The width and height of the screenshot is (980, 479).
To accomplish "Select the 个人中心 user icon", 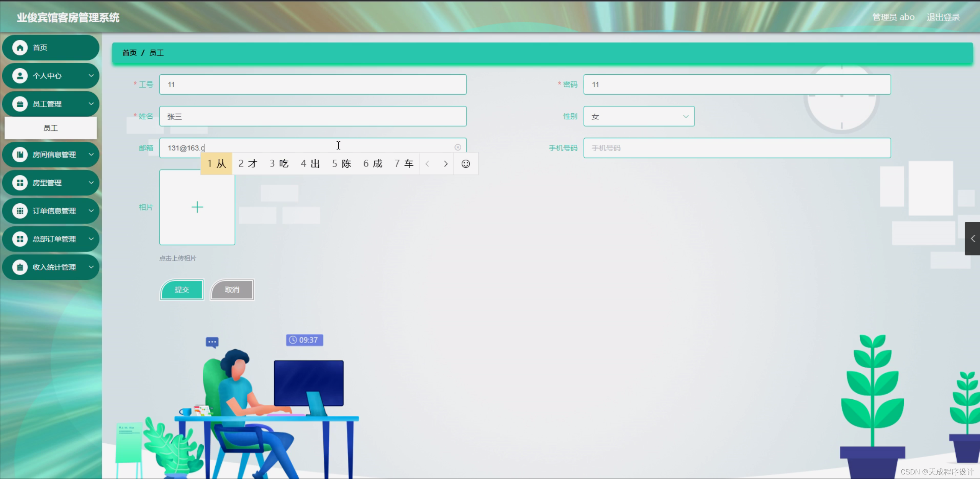I will 20,75.
